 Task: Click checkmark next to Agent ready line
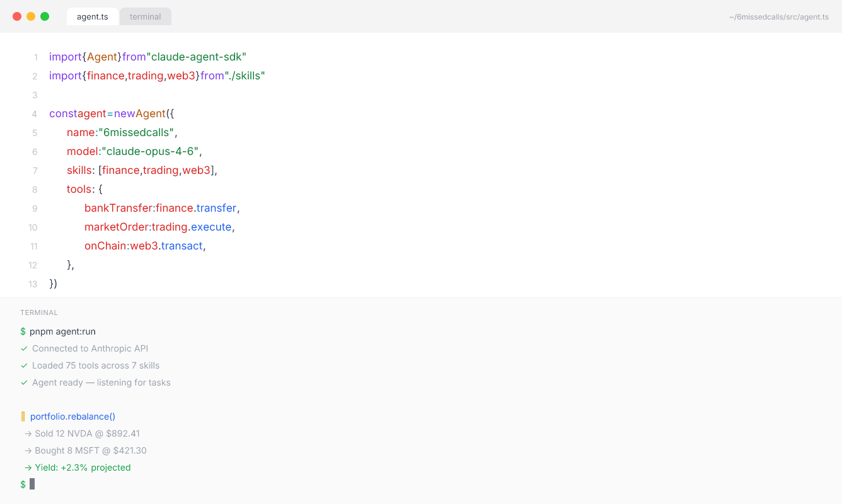click(24, 382)
